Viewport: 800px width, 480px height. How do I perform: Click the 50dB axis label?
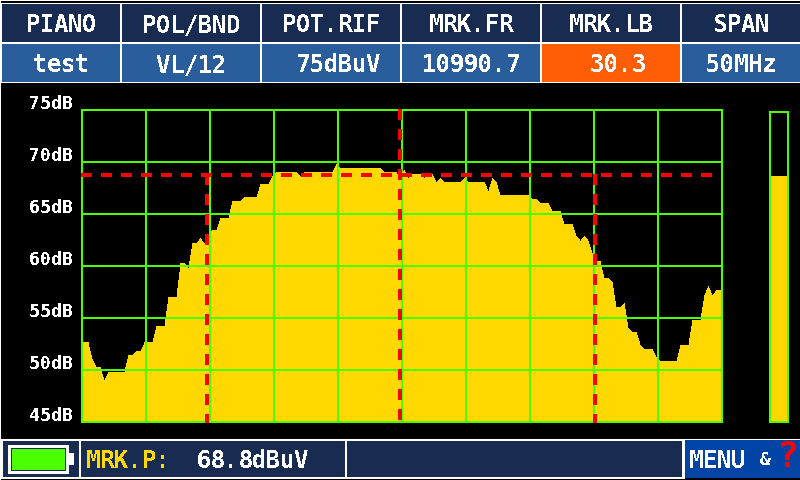(x=51, y=363)
